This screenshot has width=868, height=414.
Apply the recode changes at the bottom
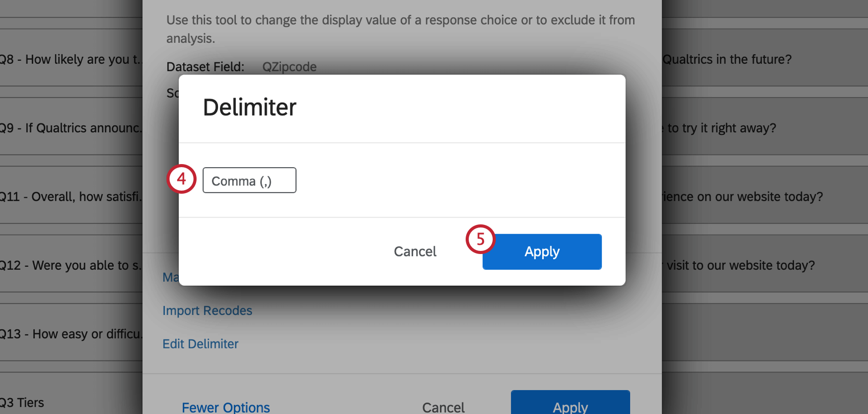[570, 406]
